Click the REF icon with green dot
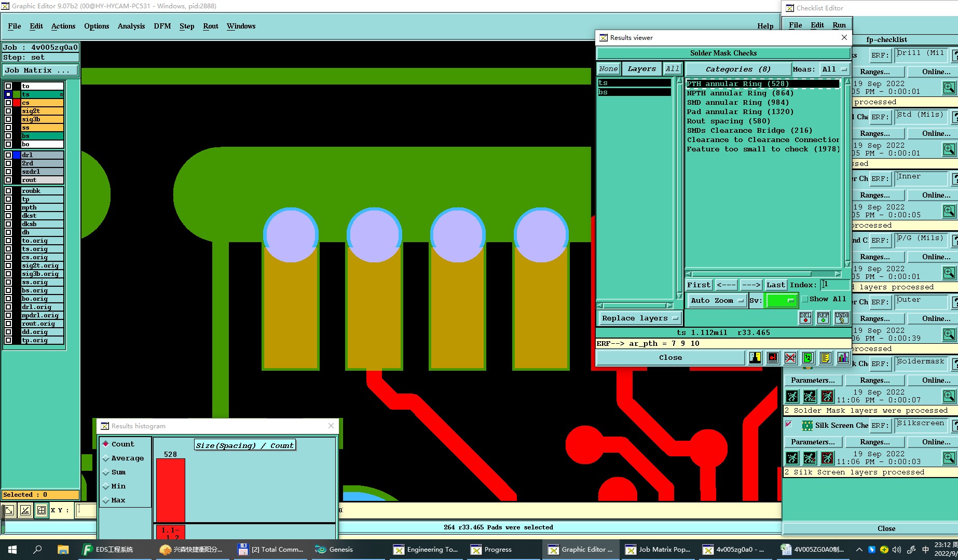The width and height of the screenshot is (958, 560). pyautogui.click(x=823, y=318)
